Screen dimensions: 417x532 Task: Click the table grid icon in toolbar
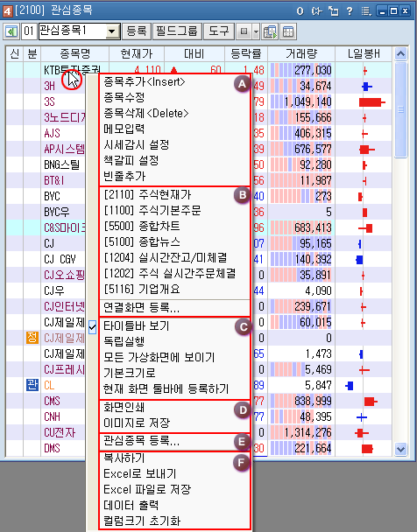288,31
